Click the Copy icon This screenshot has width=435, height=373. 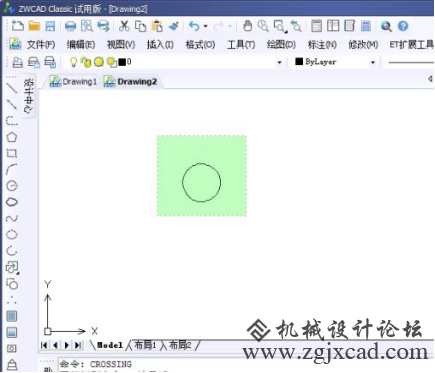pos(140,26)
